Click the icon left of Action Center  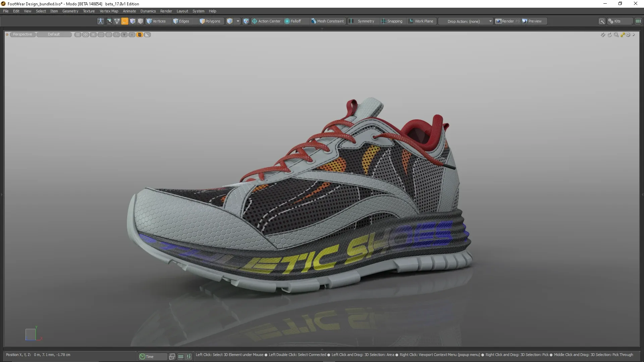246,21
